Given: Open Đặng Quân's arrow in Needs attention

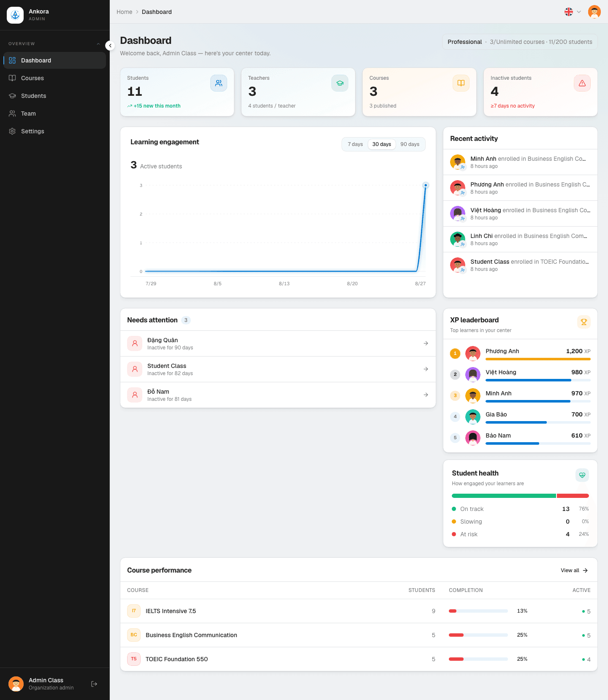Looking at the screenshot, I should coord(426,343).
